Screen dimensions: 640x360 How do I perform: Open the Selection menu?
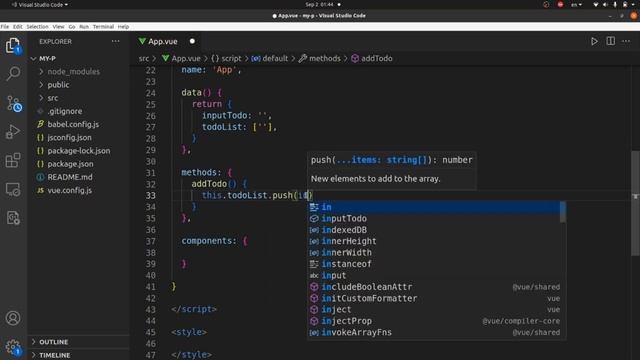click(x=37, y=27)
